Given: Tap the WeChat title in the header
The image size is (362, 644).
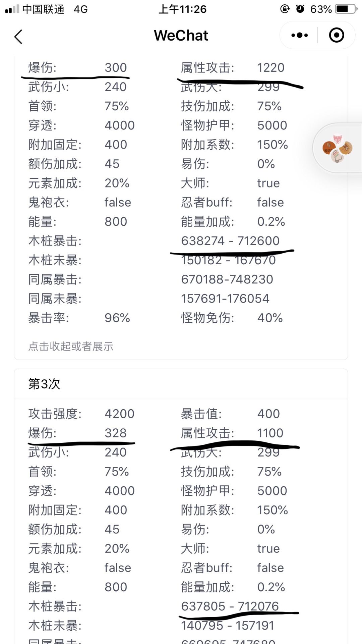Looking at the screenshot, I should pos(181,36).
